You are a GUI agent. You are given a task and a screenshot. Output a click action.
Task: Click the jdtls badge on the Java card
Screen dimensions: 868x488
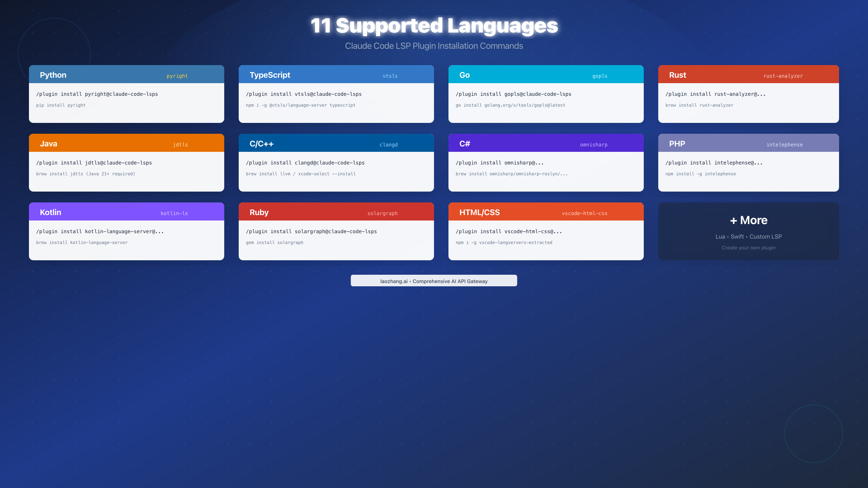tap(180, 145)
